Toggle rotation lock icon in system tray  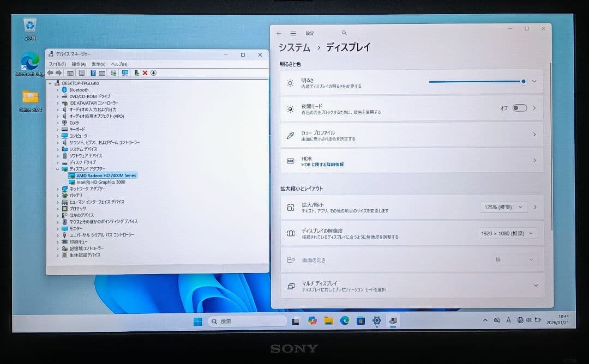538,321
